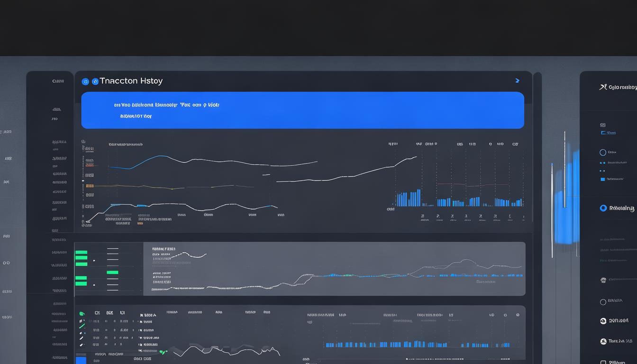Viewport: 637px width, 364px height.
Task: Select the hollow circle option in lower right panel
Action: (603, 302)
